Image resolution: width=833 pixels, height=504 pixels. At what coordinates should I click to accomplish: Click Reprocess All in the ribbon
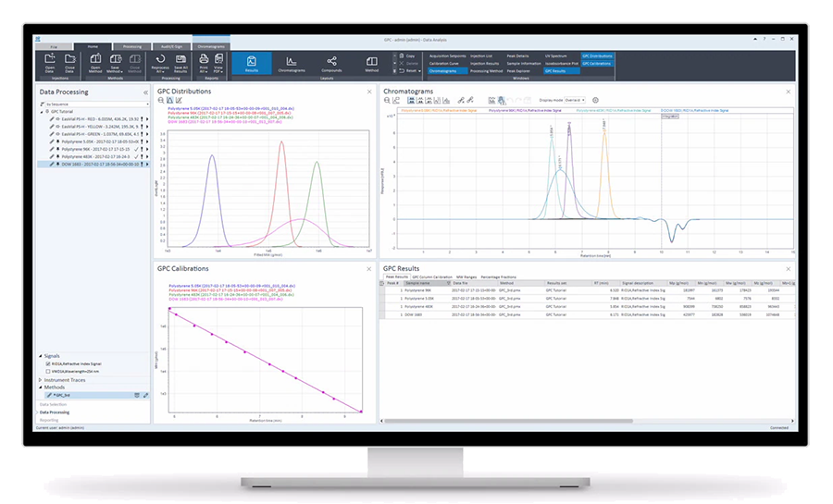tap(160, 60)
